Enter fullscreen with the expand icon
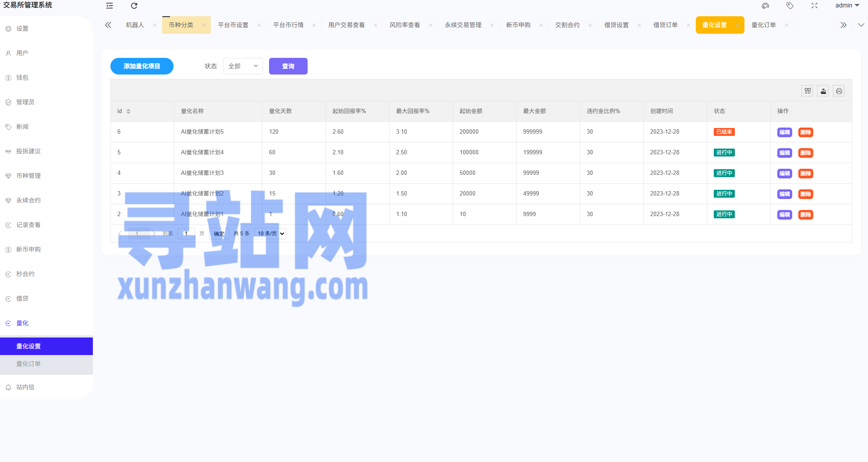Screen dimensions: 868x462 pyautogui.click(x=814, y=6)
